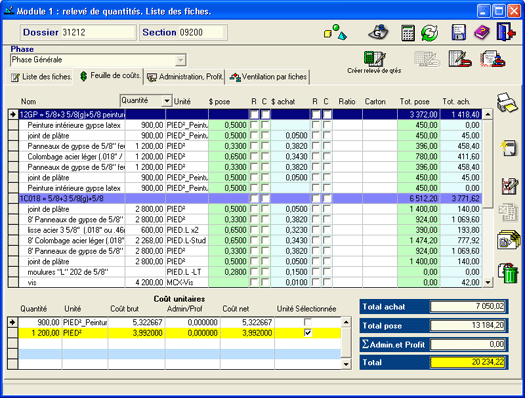
Task: Click the Total achat value field
Action: [x=468, y=306]
